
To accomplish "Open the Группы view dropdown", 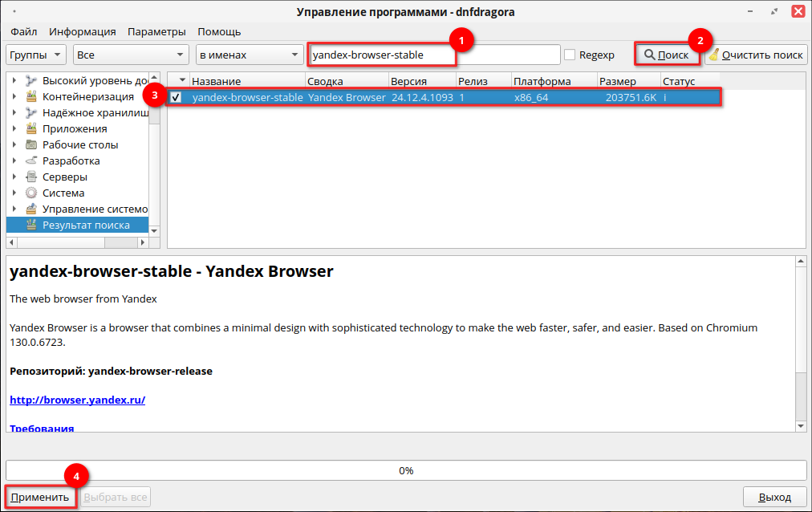I will pyautogui.click(x=36, y=55).
